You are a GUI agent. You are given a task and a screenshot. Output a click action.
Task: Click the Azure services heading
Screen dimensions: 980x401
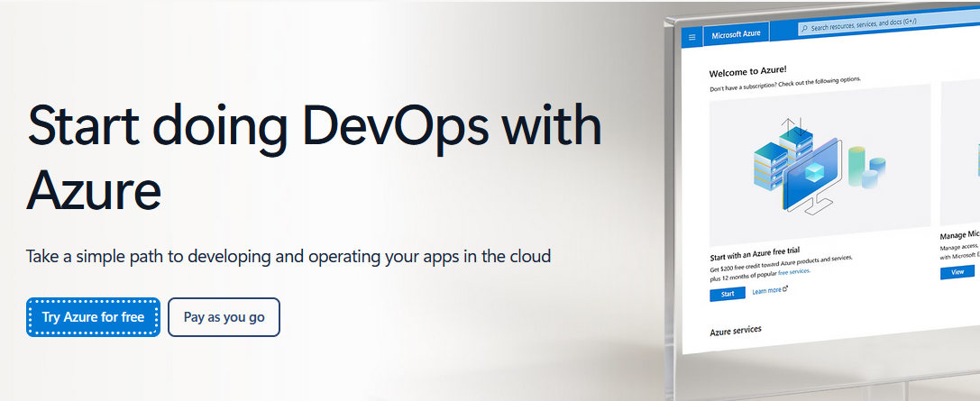(736, 331)
